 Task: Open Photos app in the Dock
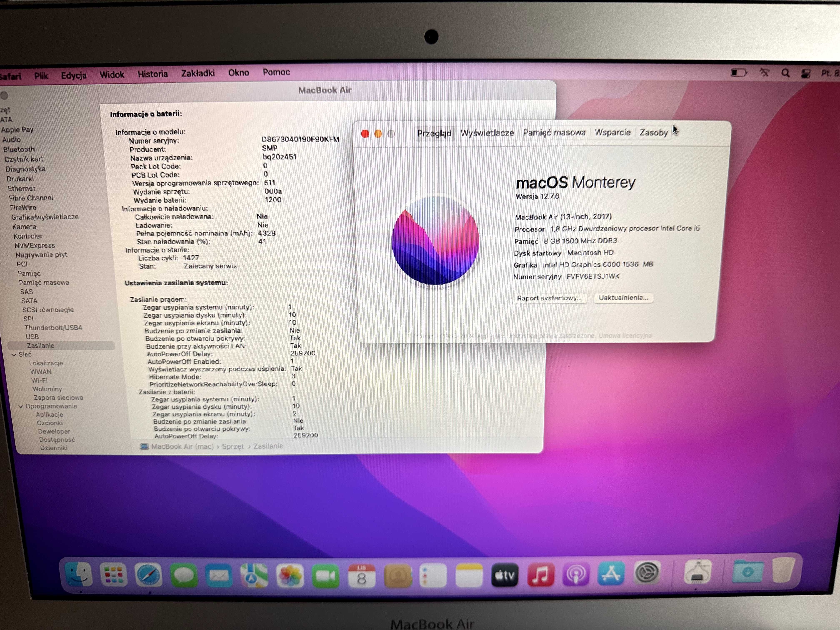point(290,576)
